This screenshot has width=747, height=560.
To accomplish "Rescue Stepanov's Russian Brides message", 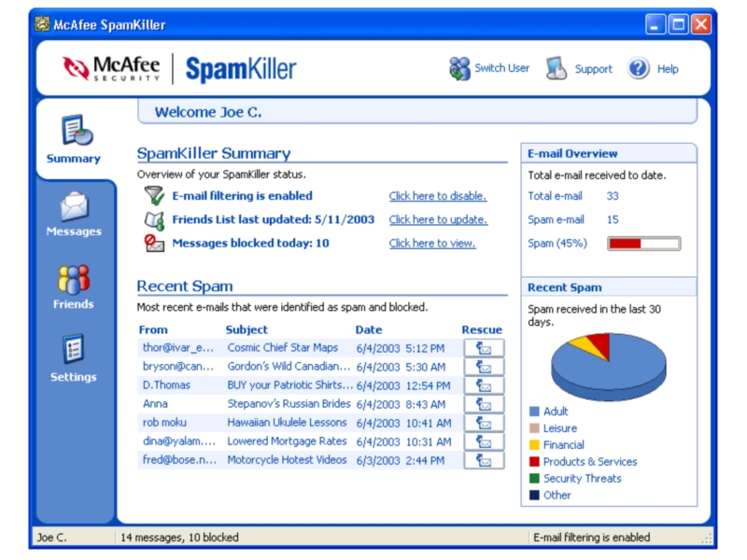I will 484,404.
